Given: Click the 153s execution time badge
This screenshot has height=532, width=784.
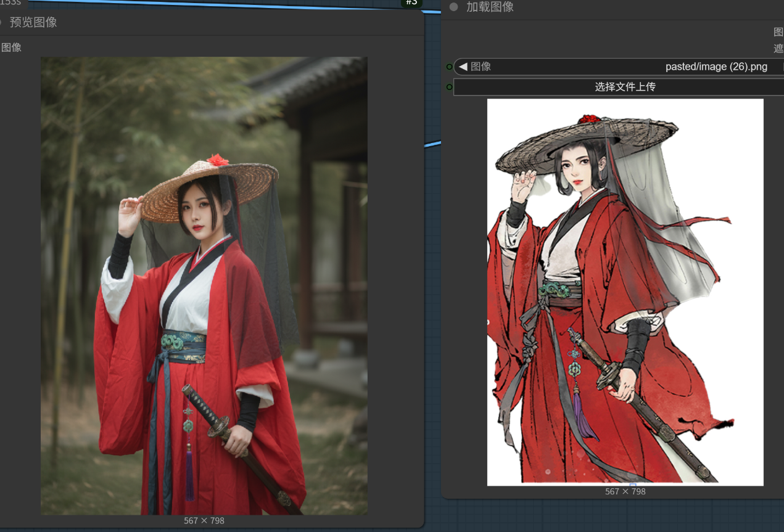Looking at the screenshot, I should click(x=11, y=2).
